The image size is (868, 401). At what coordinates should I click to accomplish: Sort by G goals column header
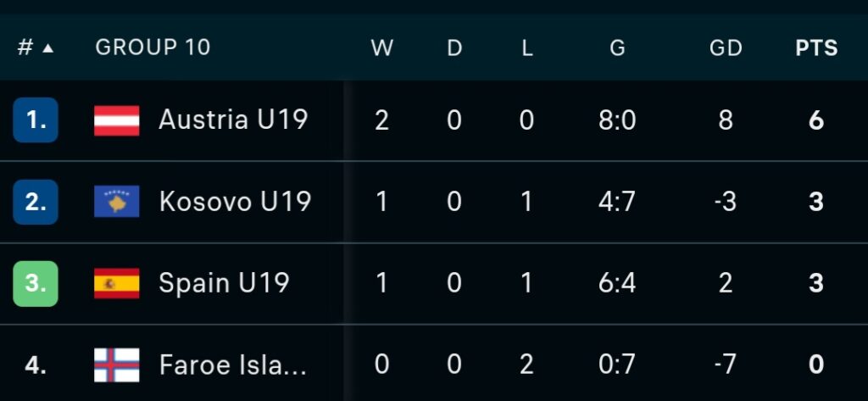click(x=617, y=48)
